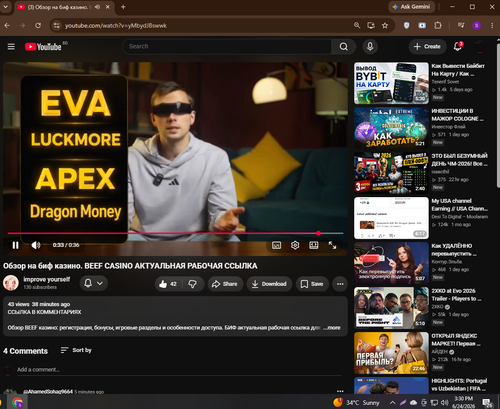This screenshot has height=409, width=500.
Task: Open ОТКРЫЛ ЯНДЕКС МАРКЕТ video title
Action: point(456,340)
